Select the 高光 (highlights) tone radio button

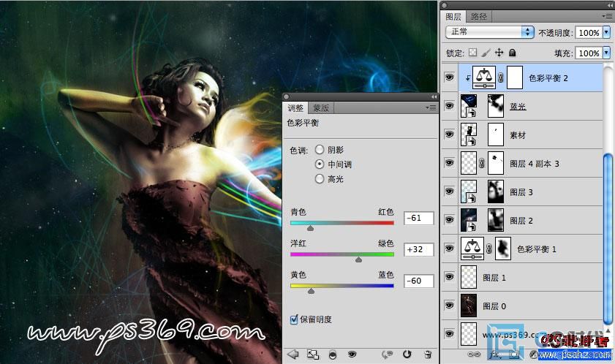tap(320, 179)
